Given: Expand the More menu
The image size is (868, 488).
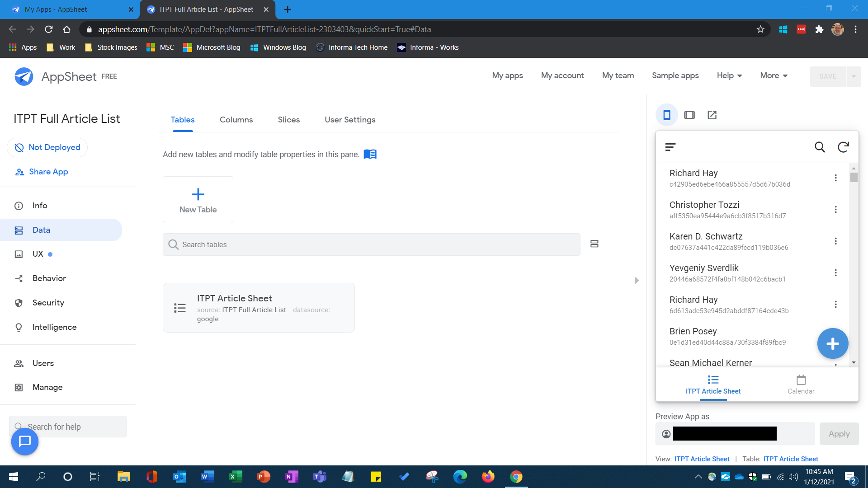Looking at the screenshot, I should tap(773, 75).
